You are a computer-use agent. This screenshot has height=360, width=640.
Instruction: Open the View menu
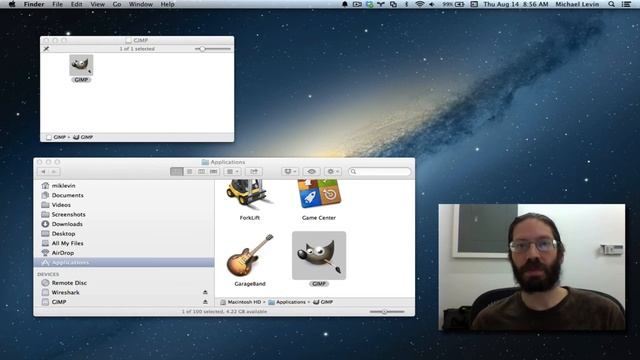click(x=98, y=4)
